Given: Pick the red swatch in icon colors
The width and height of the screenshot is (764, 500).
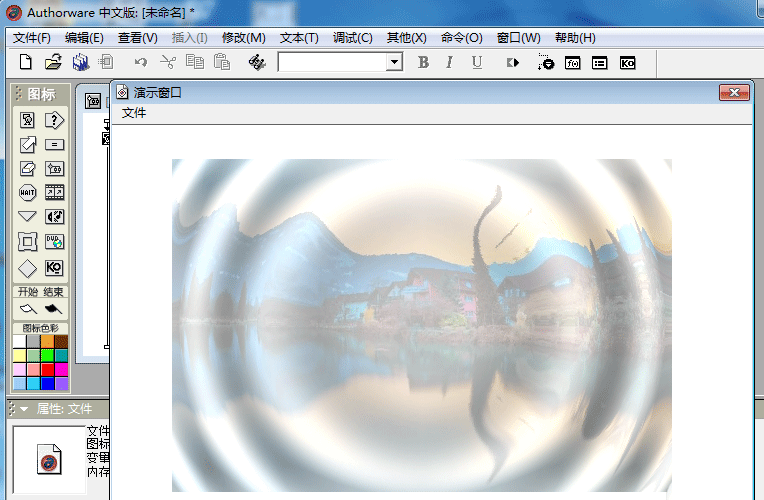Looking at the screenshot, I should tap(47, 369).
